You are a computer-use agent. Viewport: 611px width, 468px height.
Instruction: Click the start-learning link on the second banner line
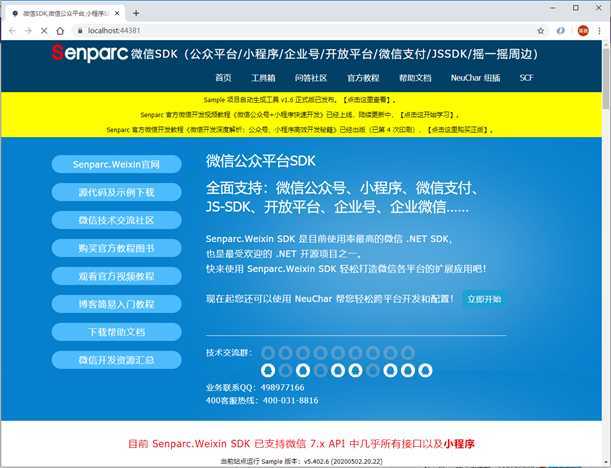click(x=427, y=115)
